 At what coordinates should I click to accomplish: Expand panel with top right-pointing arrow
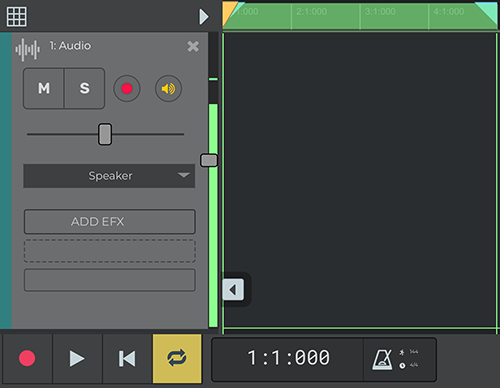[204, 17]
